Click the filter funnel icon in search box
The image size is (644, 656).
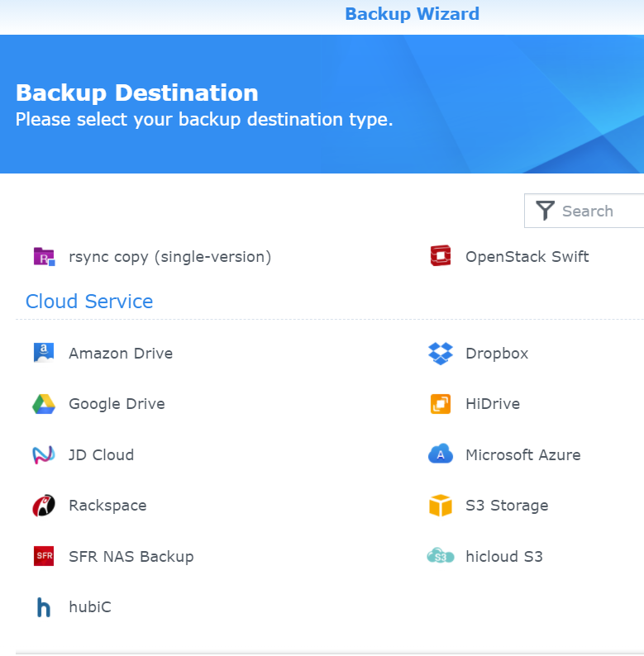[x=545, y=211]
